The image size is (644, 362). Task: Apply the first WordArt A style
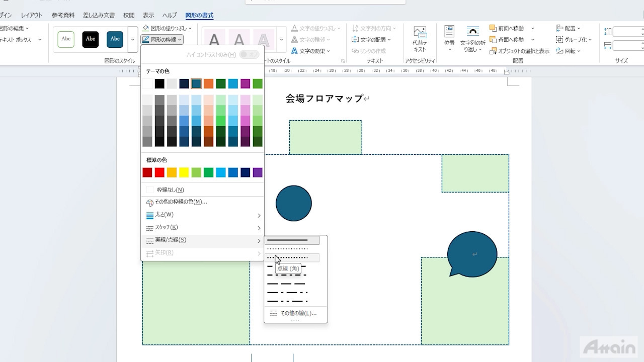click(214, 39)
